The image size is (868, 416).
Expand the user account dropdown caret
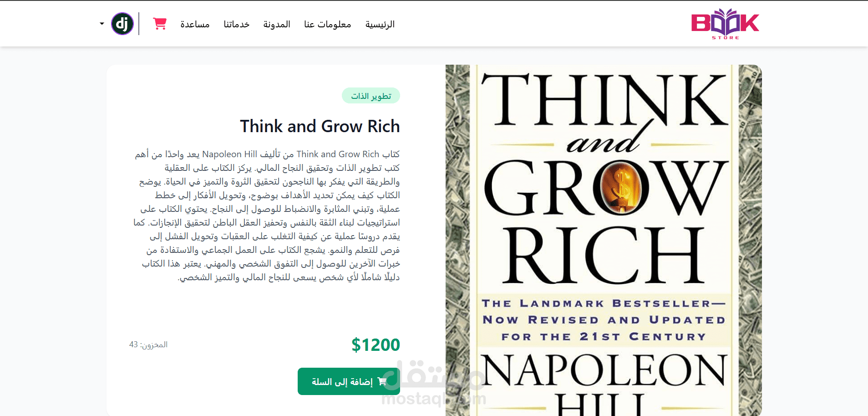(x=102, y=24)
